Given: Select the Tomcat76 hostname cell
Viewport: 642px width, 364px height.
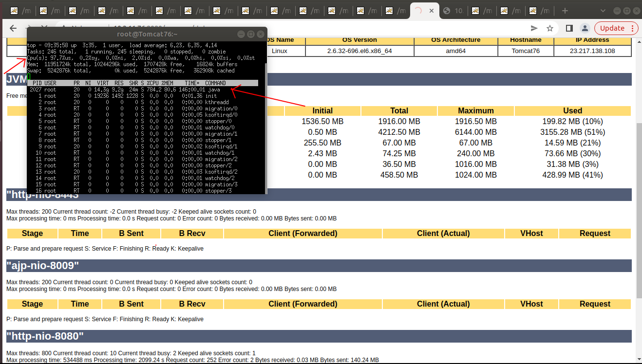Looking at the screenshot, I should (526, 51).
